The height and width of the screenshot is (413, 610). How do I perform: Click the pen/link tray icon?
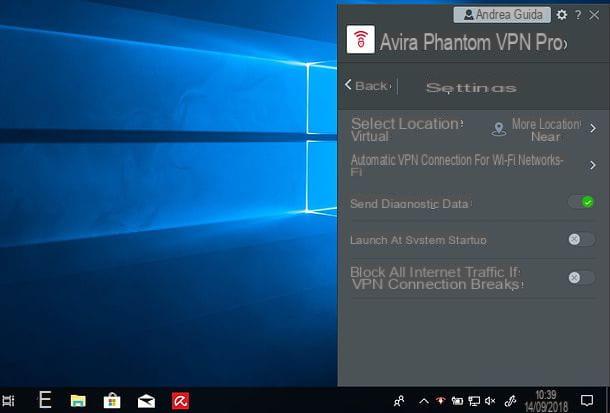click(510, 401)
